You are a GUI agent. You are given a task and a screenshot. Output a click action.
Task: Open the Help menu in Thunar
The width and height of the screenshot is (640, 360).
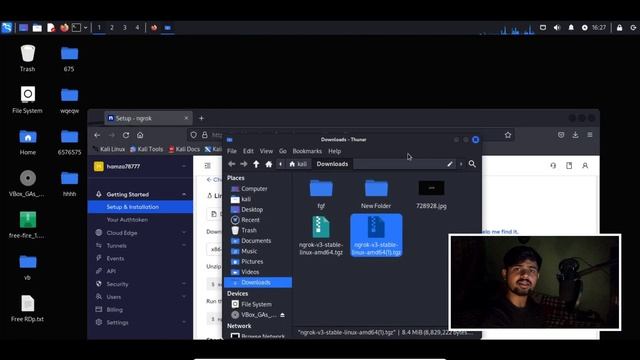point(334,151)
